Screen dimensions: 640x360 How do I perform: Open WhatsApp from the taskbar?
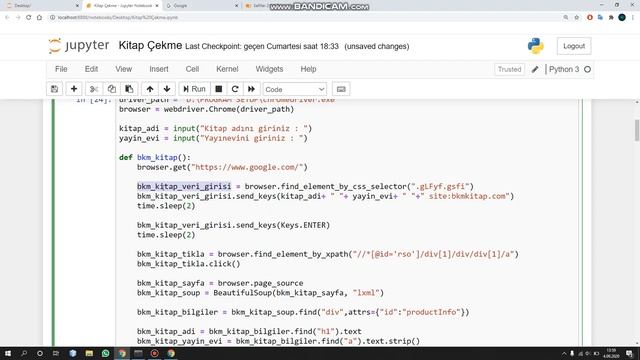coord(105,353)
